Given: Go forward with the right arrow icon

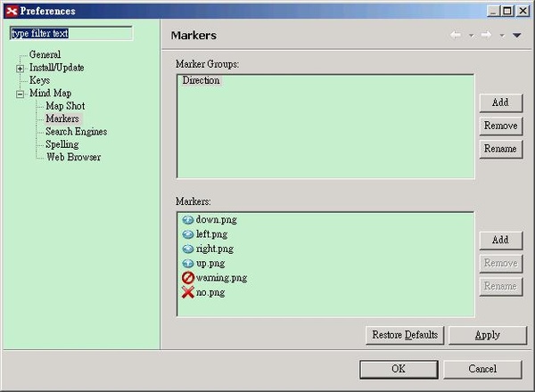Looking at the screenshot, I should (486, 35).
